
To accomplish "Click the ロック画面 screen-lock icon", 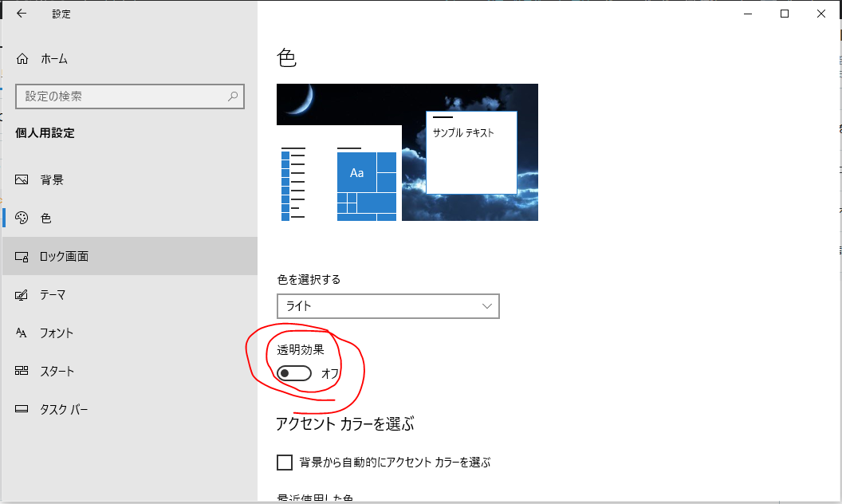I will (22, 256).
